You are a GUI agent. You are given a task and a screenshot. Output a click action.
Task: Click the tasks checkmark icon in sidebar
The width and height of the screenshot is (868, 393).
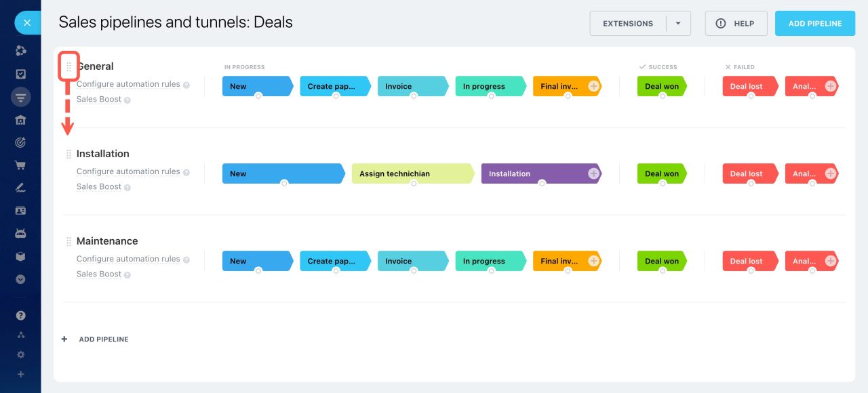20,75
